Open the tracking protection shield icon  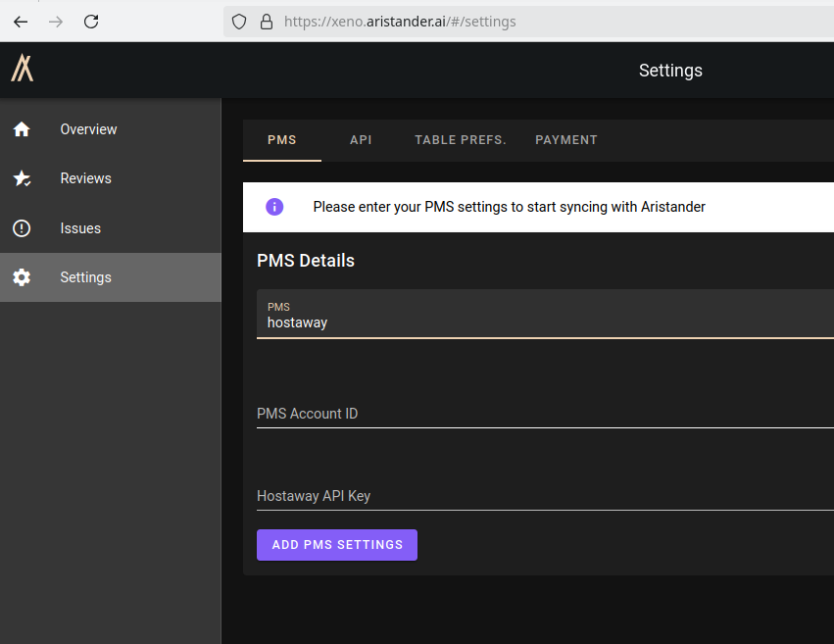[239, 22]
